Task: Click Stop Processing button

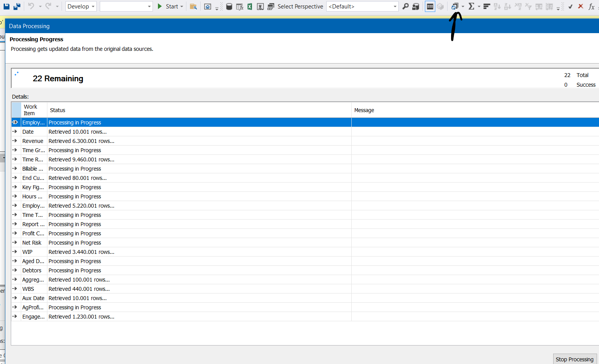Action: [574, 359]
